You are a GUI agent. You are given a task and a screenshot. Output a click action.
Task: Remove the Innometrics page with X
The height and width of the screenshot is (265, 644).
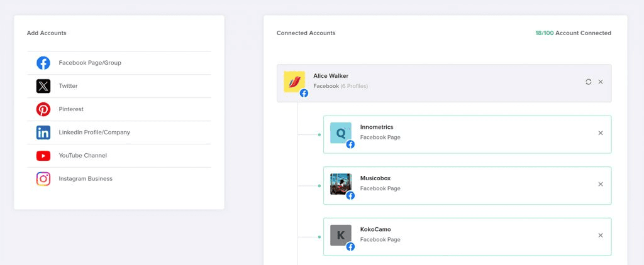click(601, 133)
